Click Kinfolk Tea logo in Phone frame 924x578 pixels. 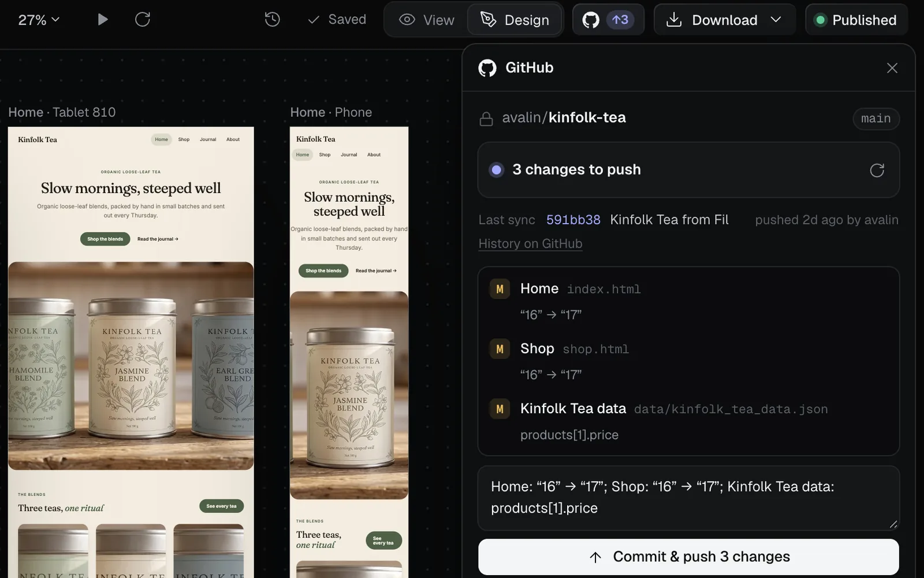[x=315, y=139]
